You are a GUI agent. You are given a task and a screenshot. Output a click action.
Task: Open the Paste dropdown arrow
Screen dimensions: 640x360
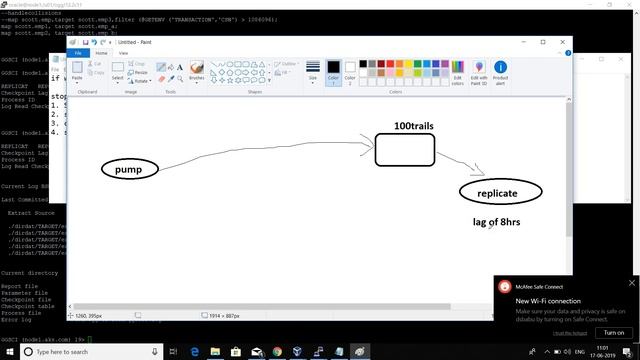[77, 83]
